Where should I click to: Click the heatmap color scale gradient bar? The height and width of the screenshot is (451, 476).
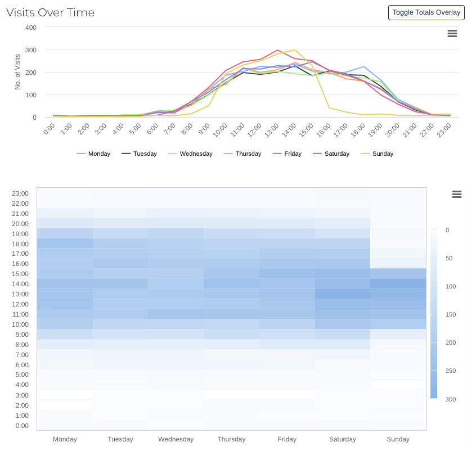(433, 314)
